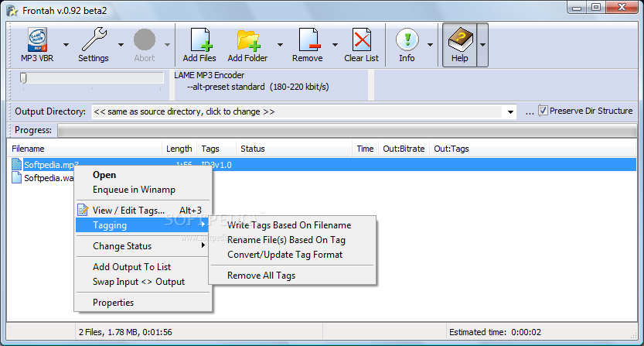Click Remove file icon
Image resolution: width=644 pixels, height=346 pixels.
pyautogui.click(x=309, y=40)
